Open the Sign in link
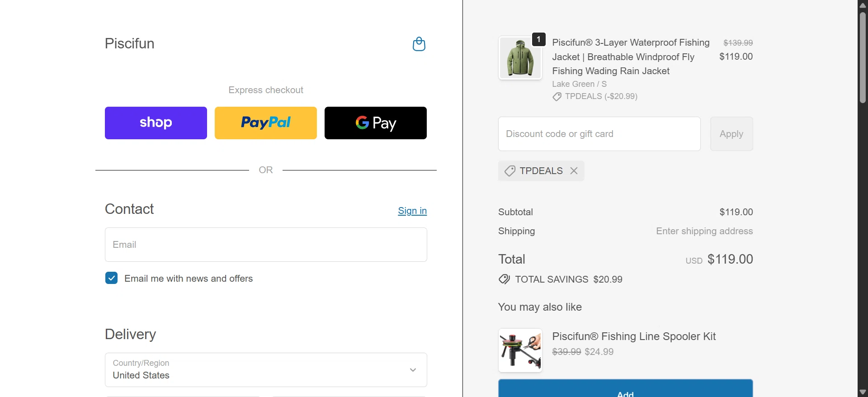868x397 pixels. pyautogui.click(x=412, y=211)
